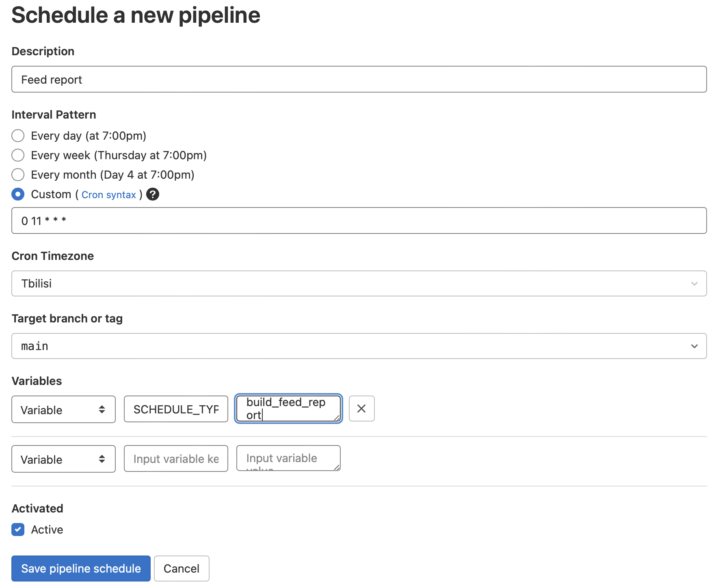718x588 pixels.
Task: Click the Cron syntax help question mark icon
Action: point(153,195)
